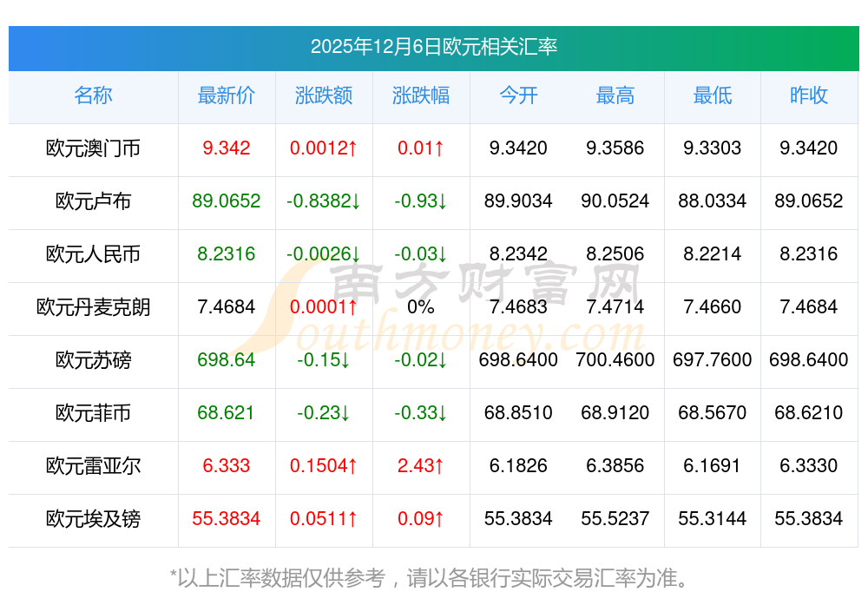Viewport: 868px width, 605px height.
Task: Click change percent -0.03↓
Action: (x=421, y=254)
